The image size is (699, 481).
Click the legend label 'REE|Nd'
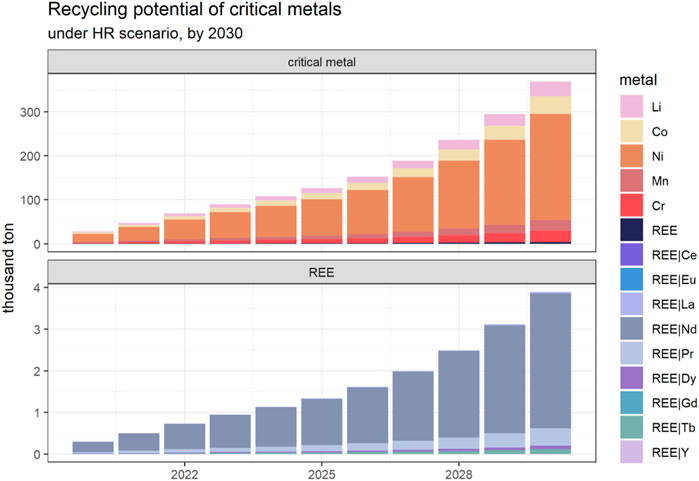(674, 329)
